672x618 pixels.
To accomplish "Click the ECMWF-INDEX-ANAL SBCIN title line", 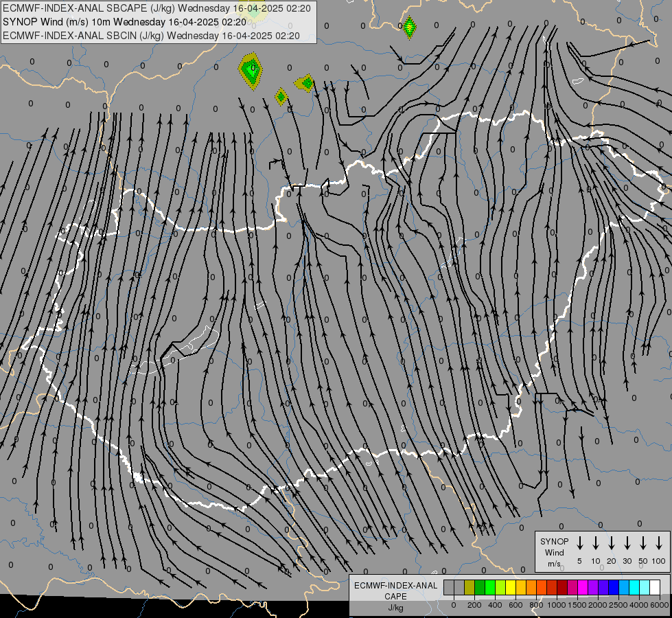I will [x=151, y=36].
